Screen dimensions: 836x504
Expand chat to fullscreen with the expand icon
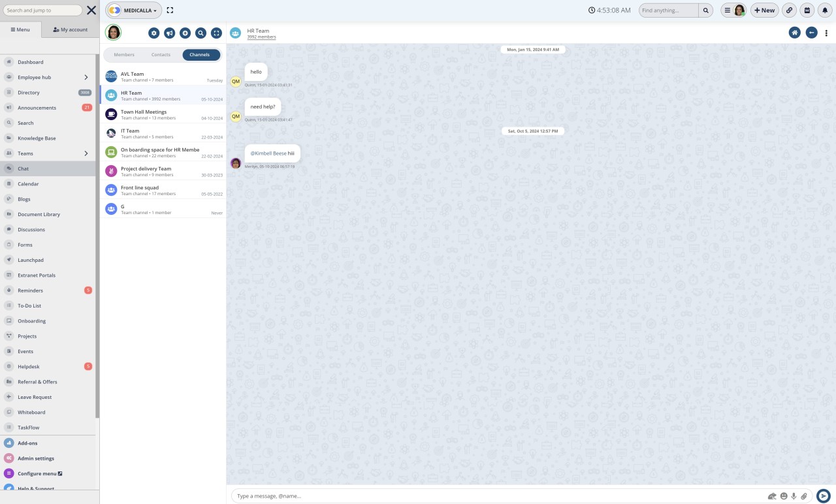click(216, 33)
